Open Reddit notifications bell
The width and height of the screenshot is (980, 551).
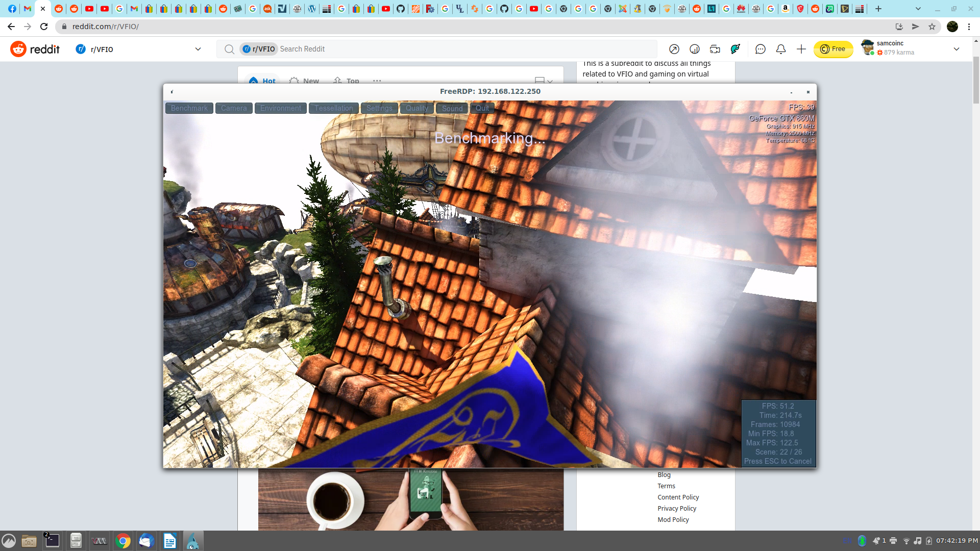click(781, 49)
